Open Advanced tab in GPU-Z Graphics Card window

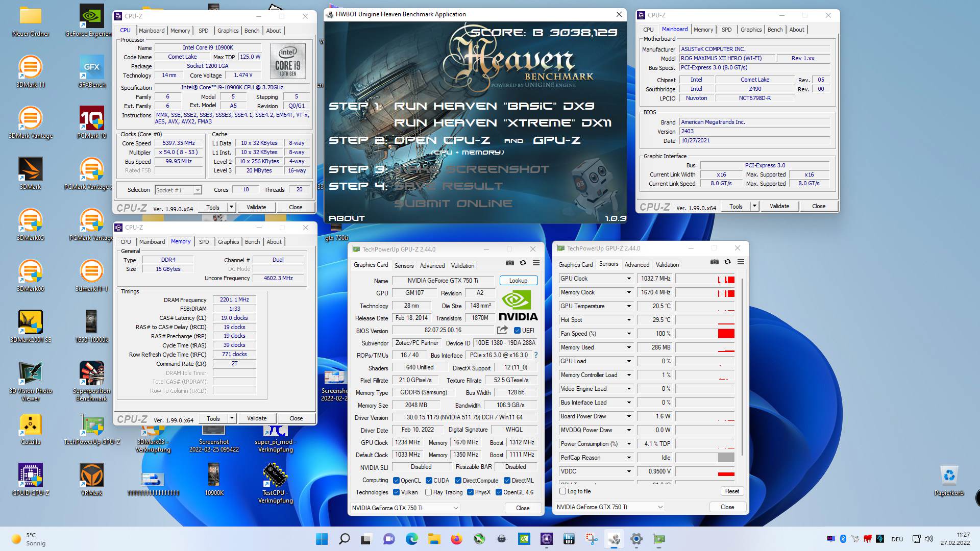(x=432, y=266)
